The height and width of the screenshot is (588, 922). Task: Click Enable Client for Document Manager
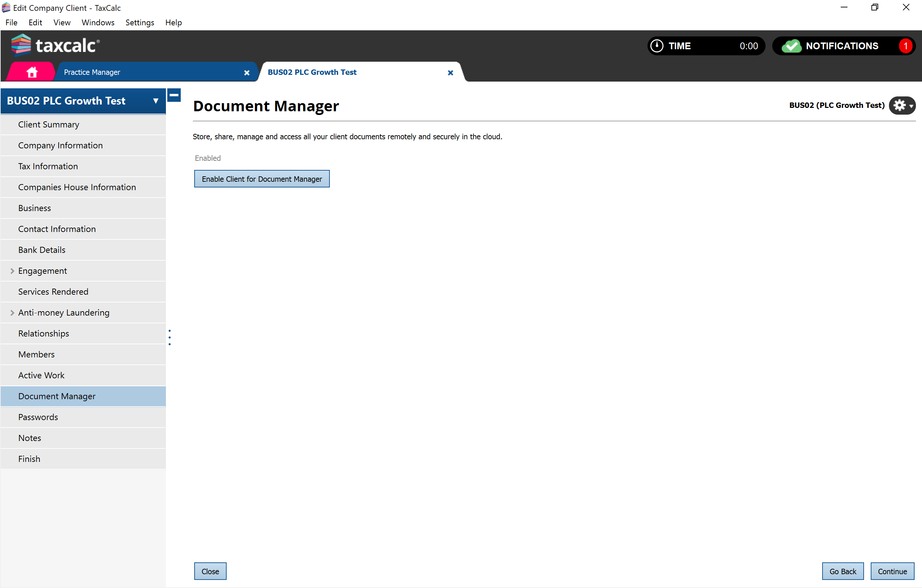(x=262, y=179)
